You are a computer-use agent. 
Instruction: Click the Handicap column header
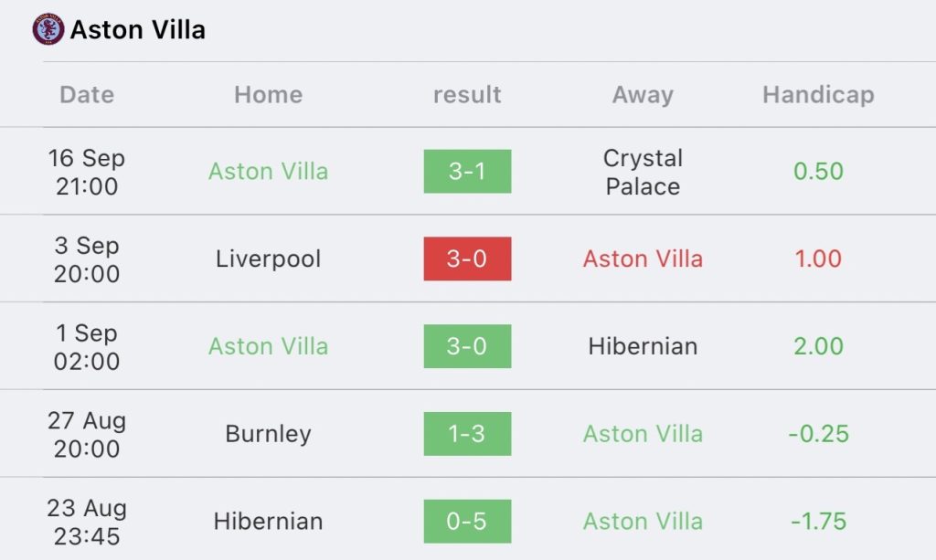click(x=818, y=95)
